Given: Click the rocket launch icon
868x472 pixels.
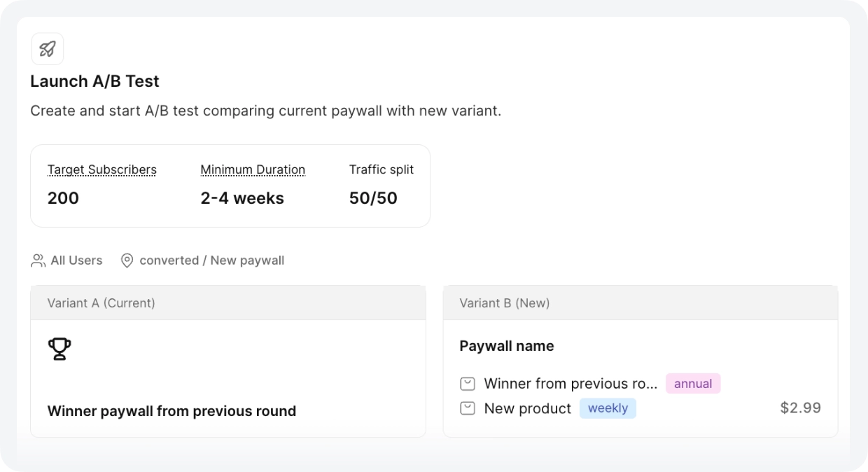Looking at the screenshot, I should click(x=47, y=48).
